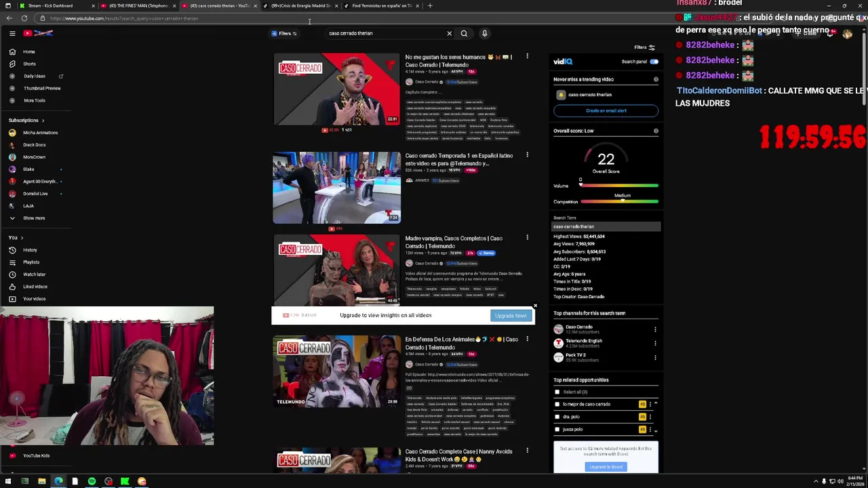Click the Volume score slider bar
This screenshot has width=868, height=488.
[619, 186]
